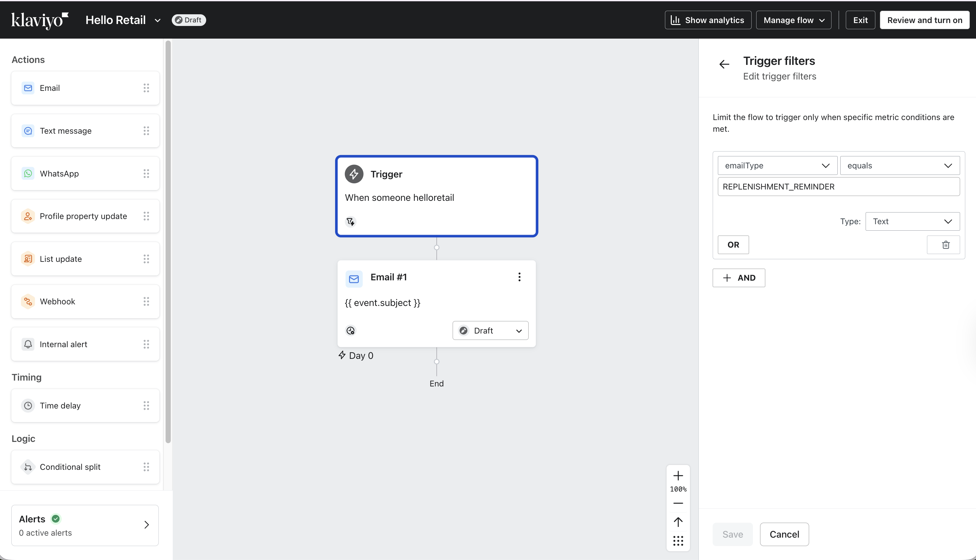Viewport: 976px width, 560px height.
Task: Expand the Hello Retail flow name dropdown
Action: [x=157, y=20]
